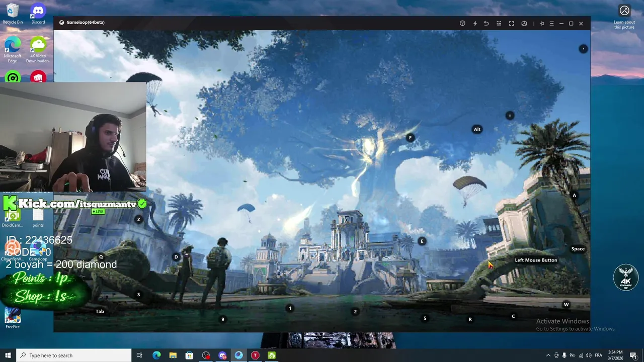Screen dimensions: 644x362
Task: Open the points file on desktop
Action: pos(38,217)
